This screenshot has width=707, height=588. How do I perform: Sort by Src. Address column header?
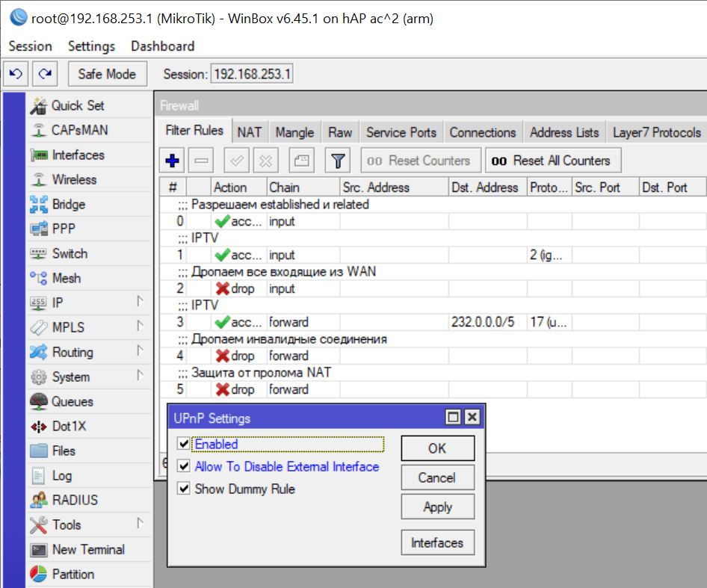pos(395,187)
